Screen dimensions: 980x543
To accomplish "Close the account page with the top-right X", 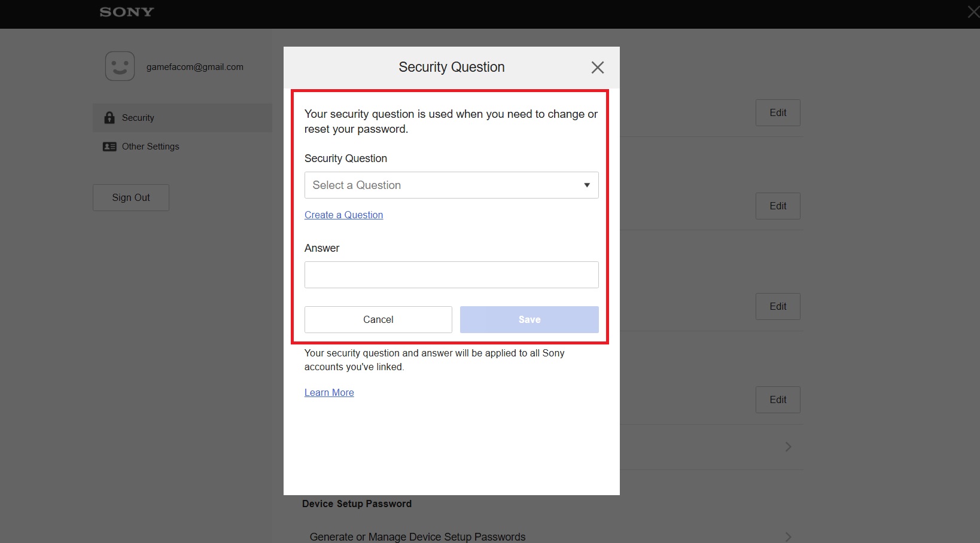I will tap(973, 12).
